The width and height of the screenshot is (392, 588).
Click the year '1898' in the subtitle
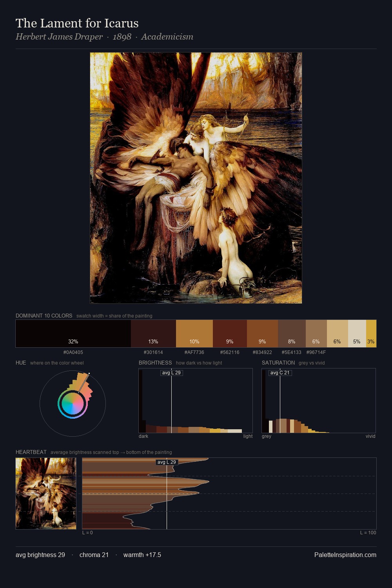[122, 36]
